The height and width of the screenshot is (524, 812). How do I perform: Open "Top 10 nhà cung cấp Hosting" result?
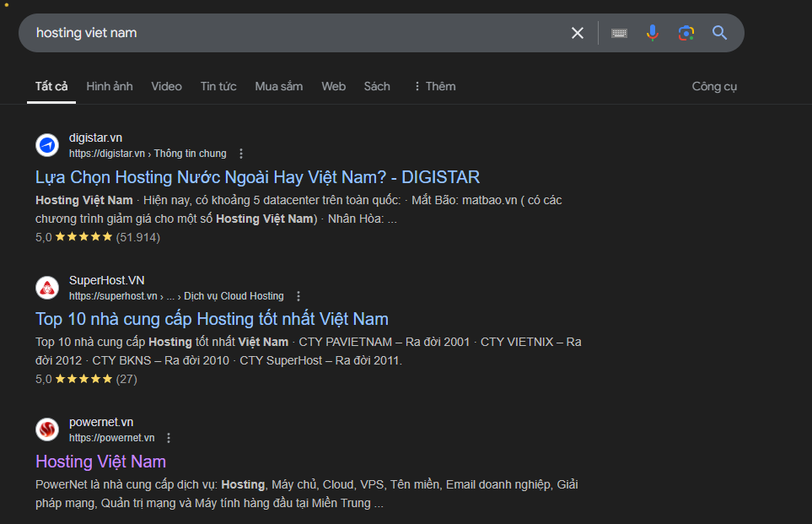coord(212,319)
